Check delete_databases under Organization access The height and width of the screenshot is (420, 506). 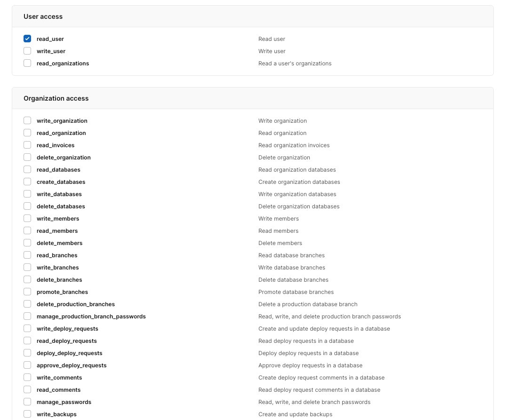click(27, 206)
